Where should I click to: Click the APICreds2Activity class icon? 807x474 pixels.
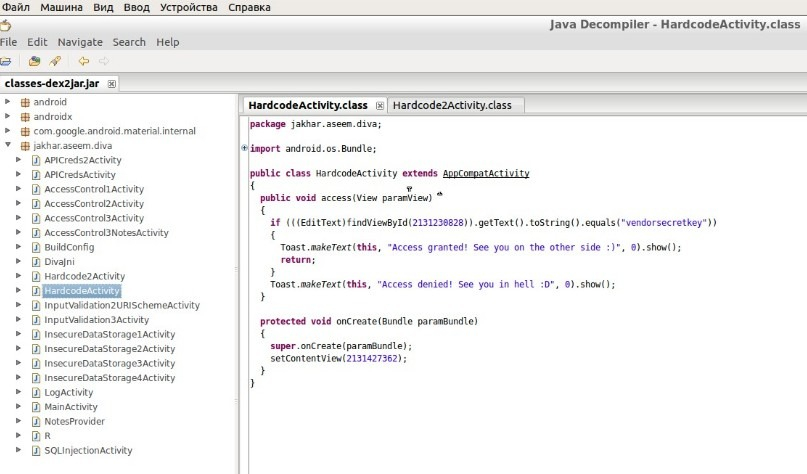click(x=36, y=160)
